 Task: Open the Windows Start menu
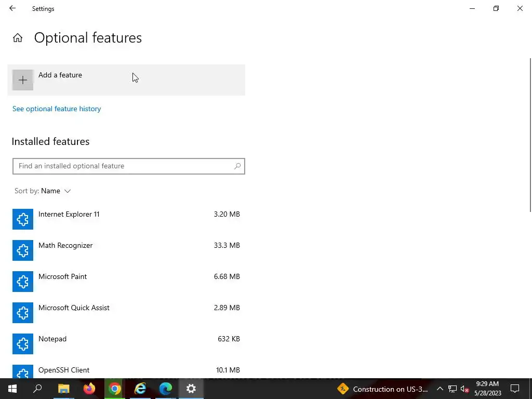[x=12, y=389]
